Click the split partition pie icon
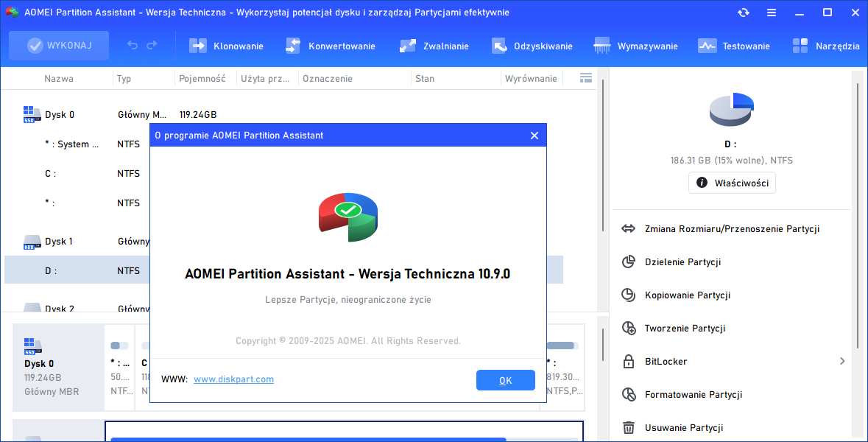The height and width of the screenshot is (442, 868). pyautogui.click(x=628, y=262)
